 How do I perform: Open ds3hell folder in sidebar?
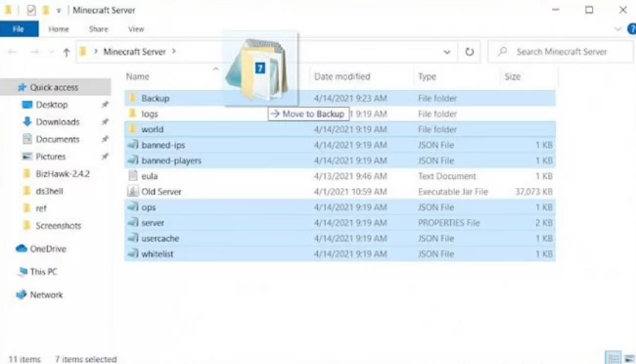(x=49, y=191)
